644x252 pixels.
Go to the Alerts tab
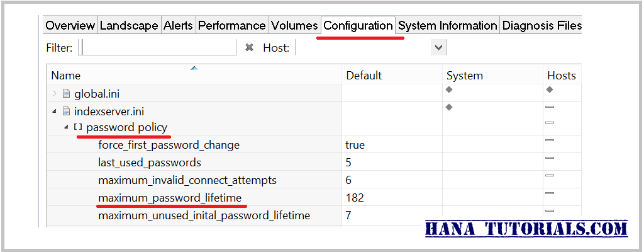tap(178, 26)
